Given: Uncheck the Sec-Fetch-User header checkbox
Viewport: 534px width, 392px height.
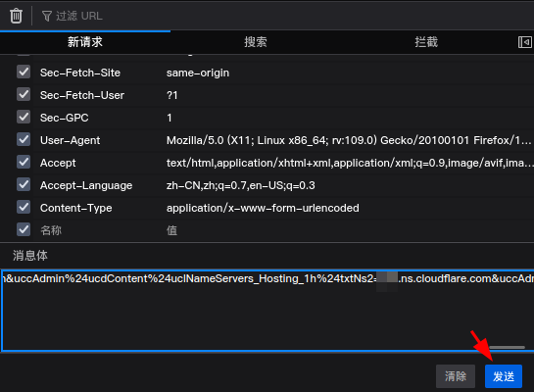Looking at the screenshot, I should [24, 94].
